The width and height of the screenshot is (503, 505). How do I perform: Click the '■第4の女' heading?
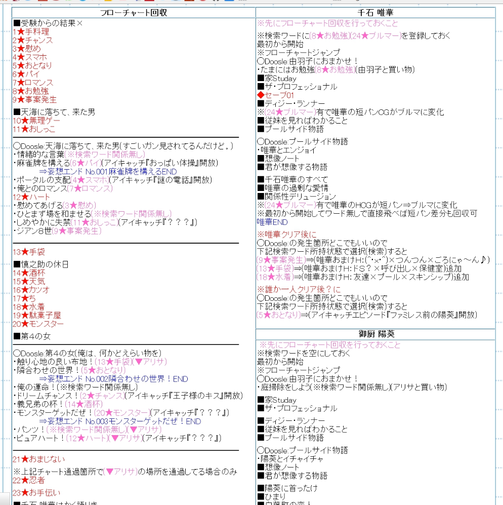[32, 336]
